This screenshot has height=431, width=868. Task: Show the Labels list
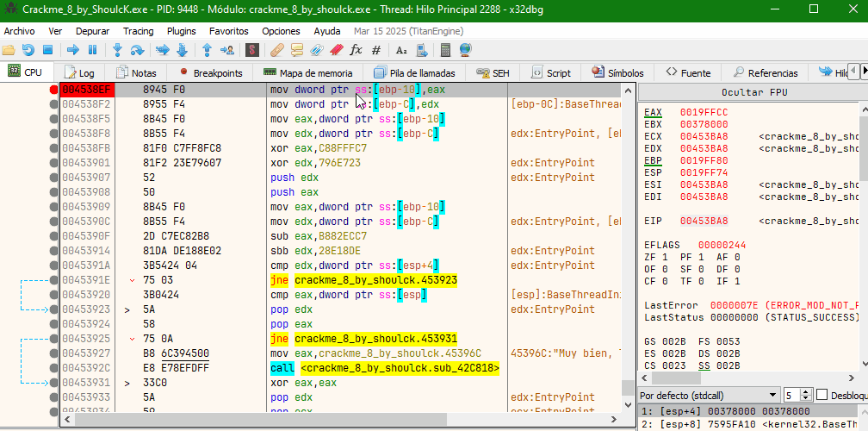(x=317, y=50)
